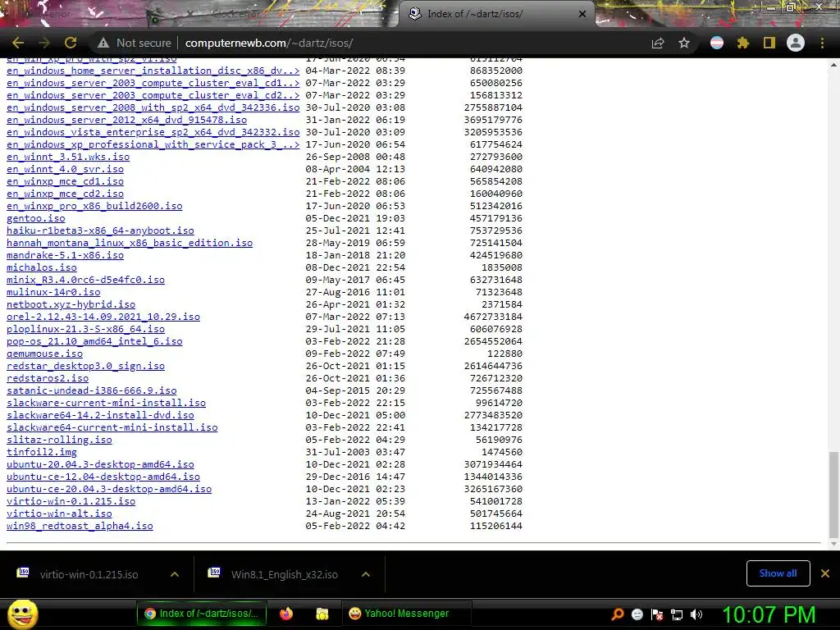Image resolution: width=840 pixels, height=630 pixels.
Task: Click the forward navigation arrow
Action: click(x=44, y=43)
